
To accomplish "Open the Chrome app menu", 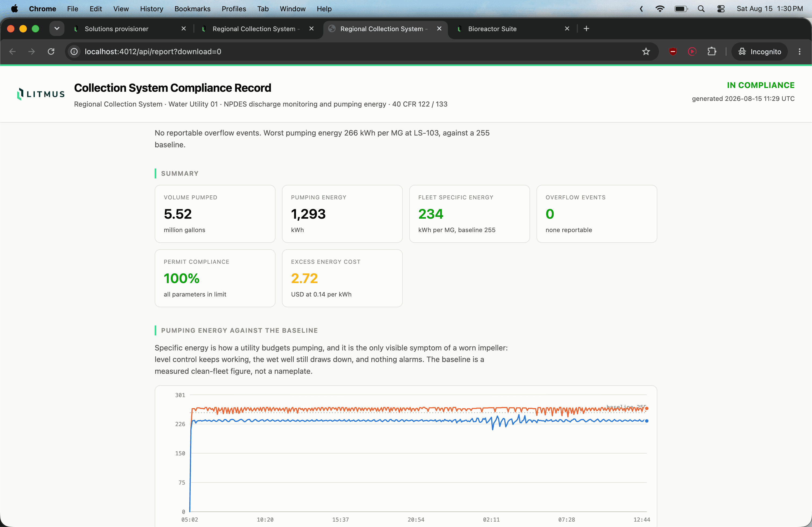I will pyautogui.click(x=42, y=9).
